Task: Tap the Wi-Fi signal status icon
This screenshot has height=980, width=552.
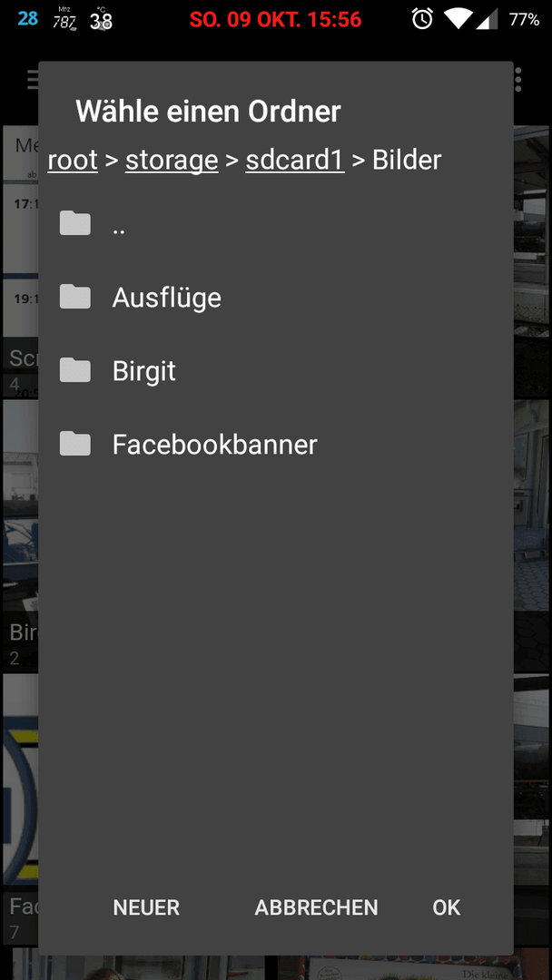Action: click(x=458, y=19)
